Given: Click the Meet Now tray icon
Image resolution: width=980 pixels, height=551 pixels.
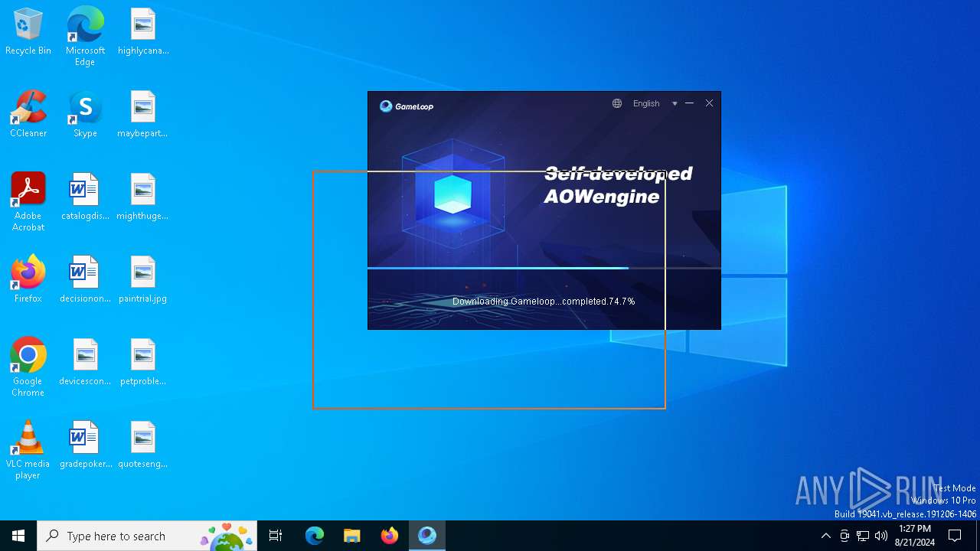Looking at the screenshot, I should (x=844, y=536).
